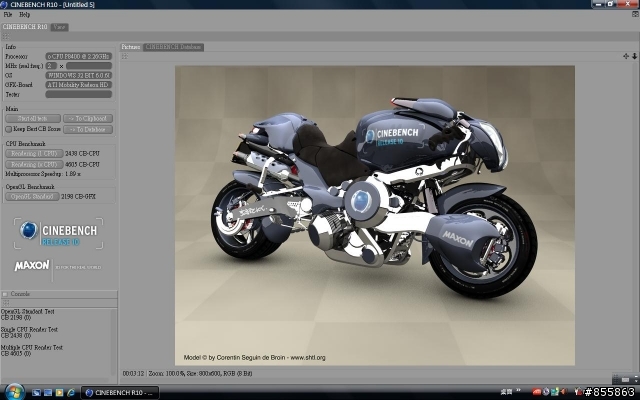Click the '2198 CB-GFX' score
This screenshot has width=640, height=400.
78,196
